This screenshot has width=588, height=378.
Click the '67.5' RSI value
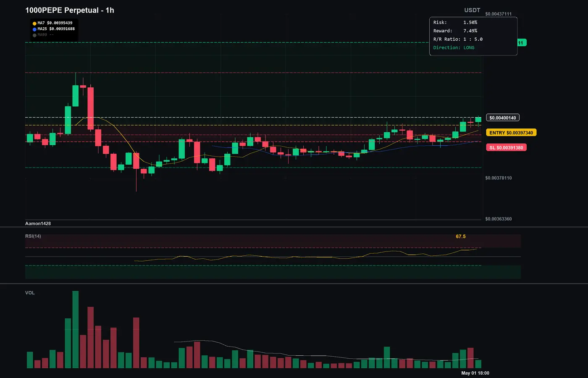(461, 236)
